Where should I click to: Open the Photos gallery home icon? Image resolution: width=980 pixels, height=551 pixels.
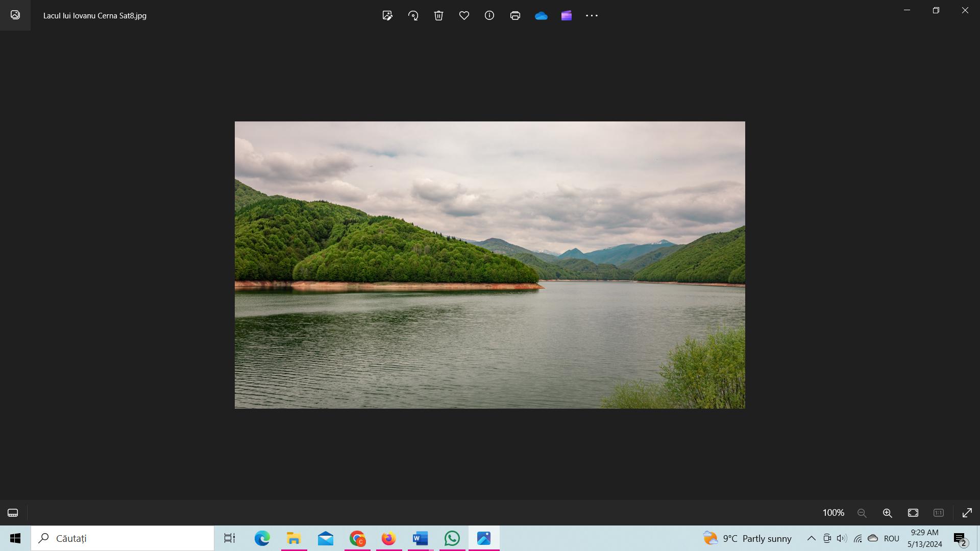coord(15,15)
